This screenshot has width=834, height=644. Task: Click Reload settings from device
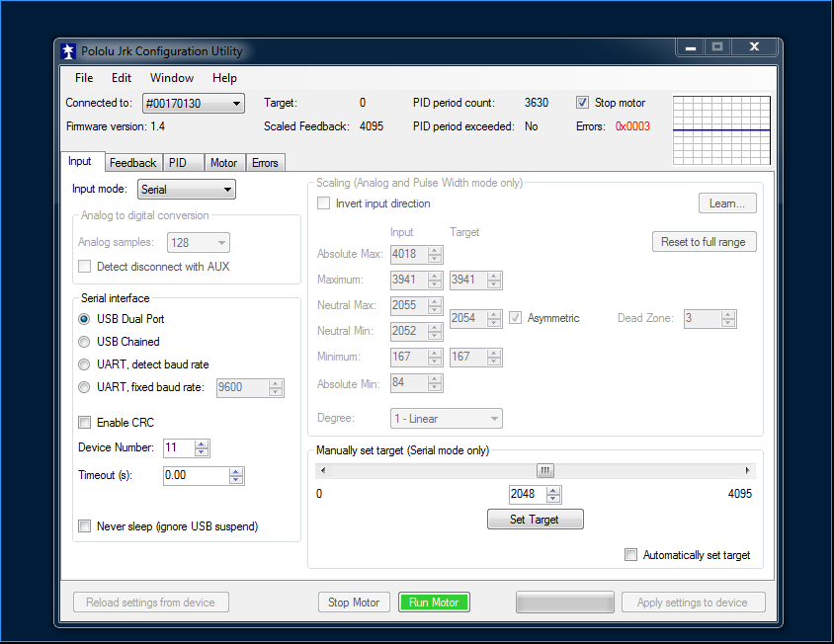click(151, 603)
